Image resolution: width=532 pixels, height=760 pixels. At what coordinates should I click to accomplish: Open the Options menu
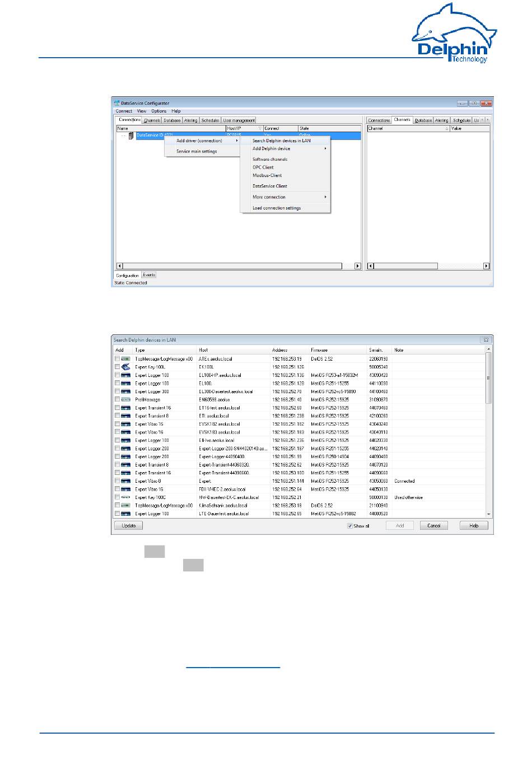coord(158,111)
